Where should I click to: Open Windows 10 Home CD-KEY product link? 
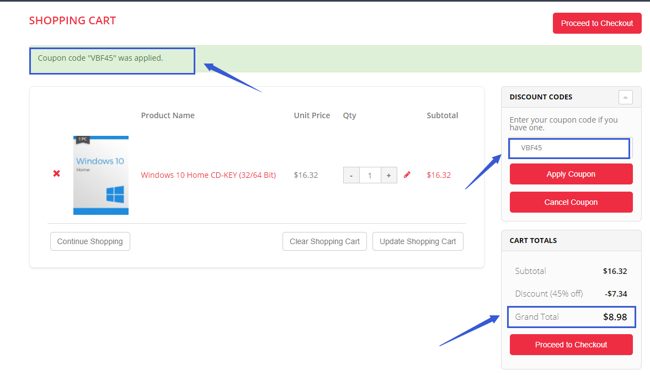pyautogui.click(x=208, y=175)
